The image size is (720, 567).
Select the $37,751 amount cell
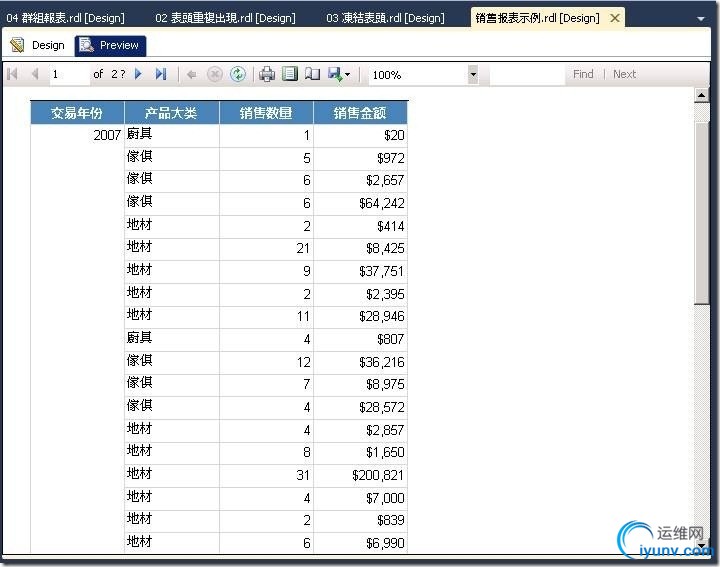click(x=360, y=271)
